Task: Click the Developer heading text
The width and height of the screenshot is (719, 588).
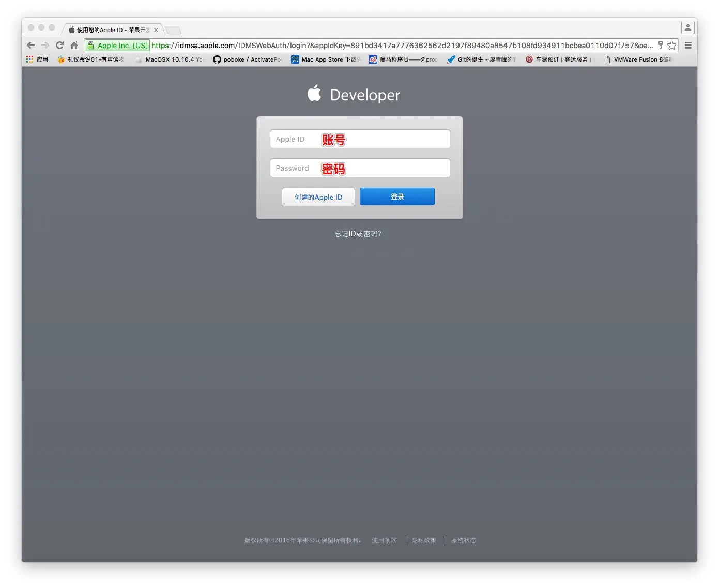Action: 365,95
